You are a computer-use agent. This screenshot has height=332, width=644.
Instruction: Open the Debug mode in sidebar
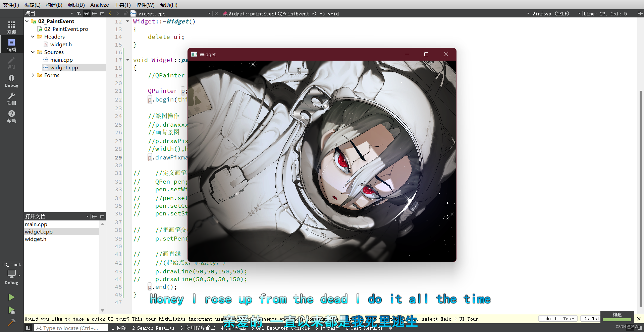coord(12,80)
